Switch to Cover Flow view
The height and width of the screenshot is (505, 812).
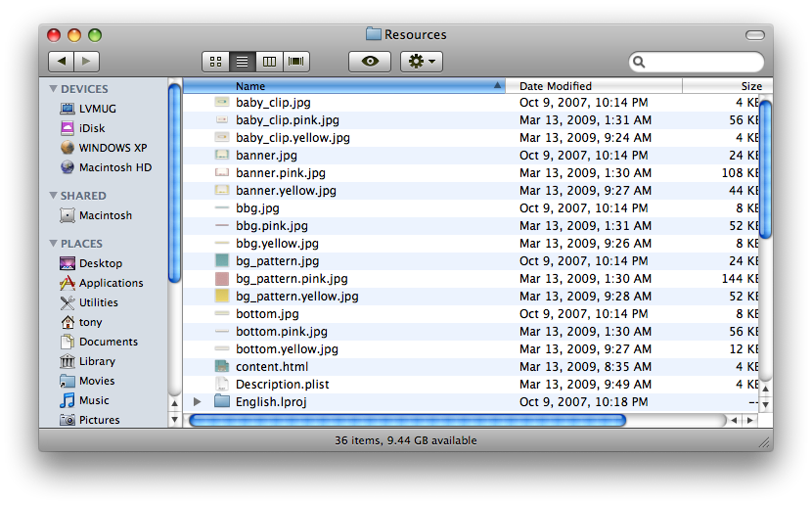[295, 62]
